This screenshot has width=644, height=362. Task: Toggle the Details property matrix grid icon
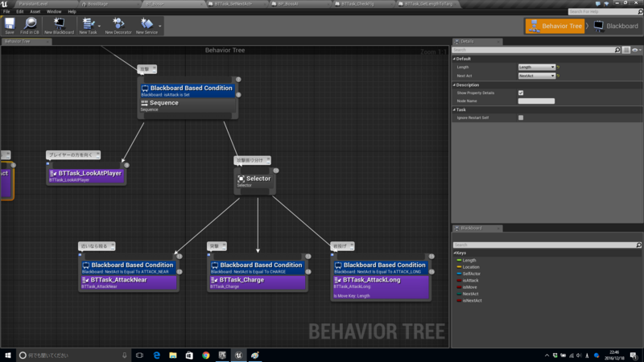(x=626, y=50)
